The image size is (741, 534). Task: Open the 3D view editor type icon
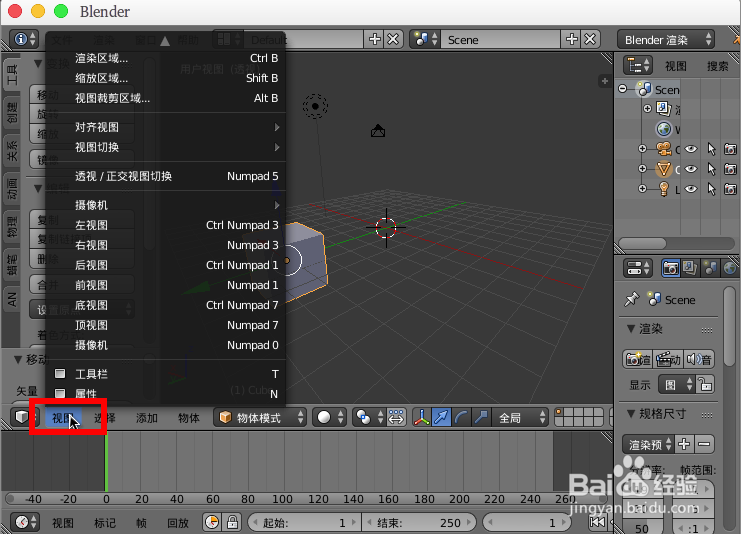coord(26,417)
